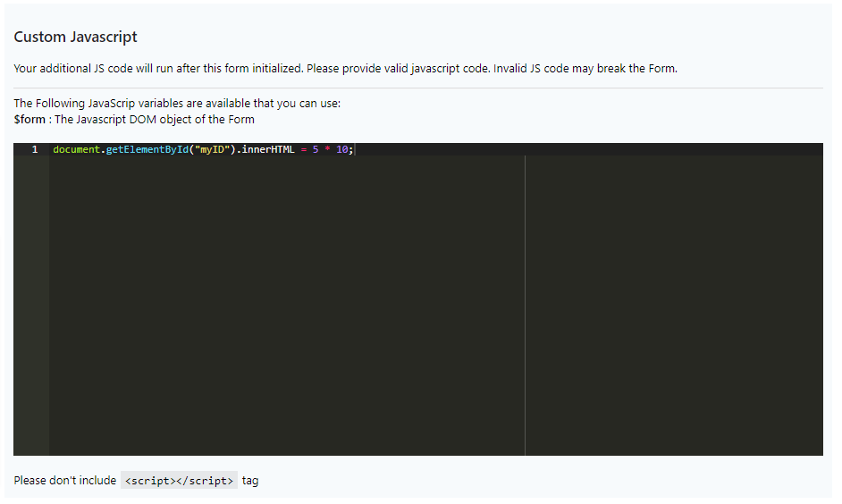842x504 pixels.
Task: Click the "Please don't include" note text
Action: coord(65,481)
